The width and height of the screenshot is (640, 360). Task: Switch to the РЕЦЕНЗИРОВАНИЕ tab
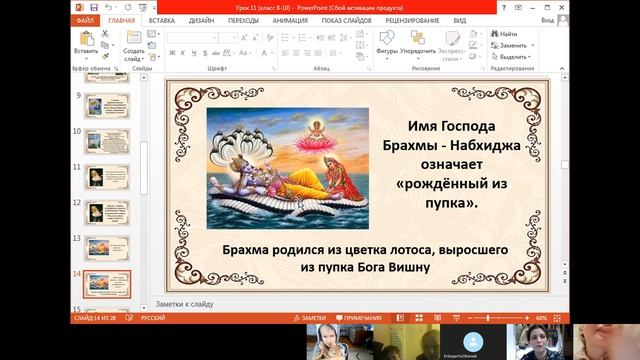(412, 20)
